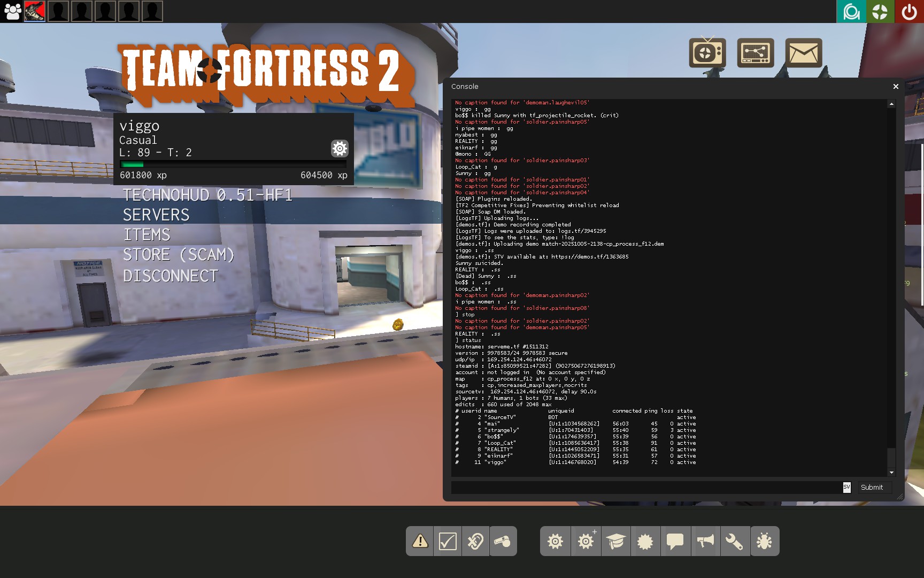Click the graduation cap training icon
This screenshot has height=578, width=924.
click(615, 542)
